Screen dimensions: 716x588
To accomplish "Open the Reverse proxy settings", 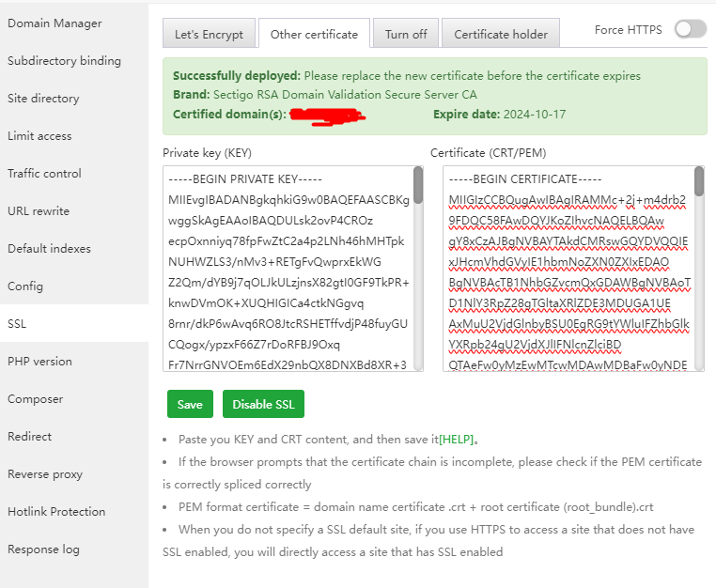I will (45, 474).
